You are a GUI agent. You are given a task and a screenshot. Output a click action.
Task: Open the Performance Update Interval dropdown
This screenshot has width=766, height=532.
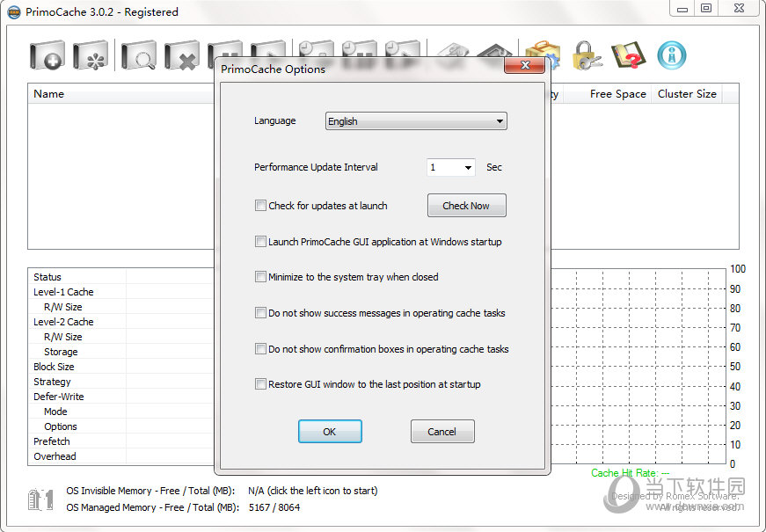click(x=450, y=167)
